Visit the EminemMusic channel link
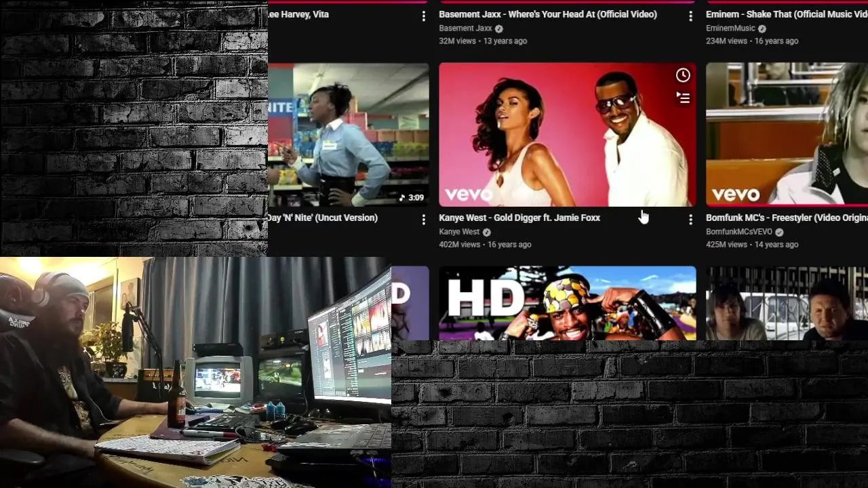 [x=730, y=28]
